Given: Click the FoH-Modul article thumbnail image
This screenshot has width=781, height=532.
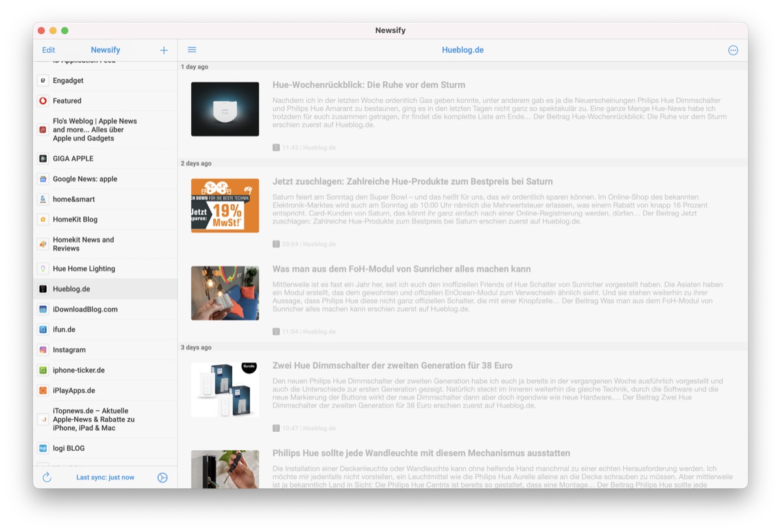Looking at the screenshot, I should (225, 293).
